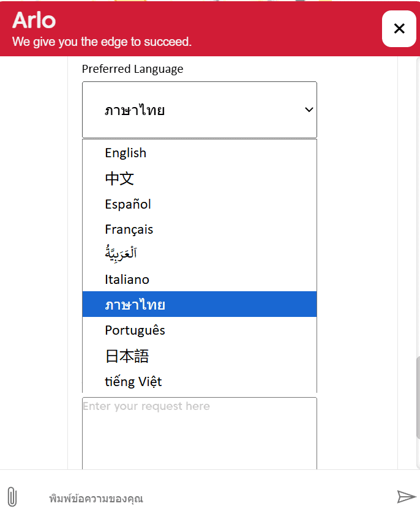Click the vertical scrollbar on the right
This screenshot has height=517, width=420.
418,398
